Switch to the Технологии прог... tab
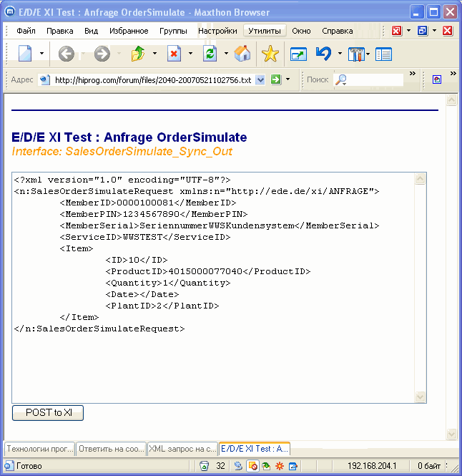This screenshot has width=462, height=476. 39,449
